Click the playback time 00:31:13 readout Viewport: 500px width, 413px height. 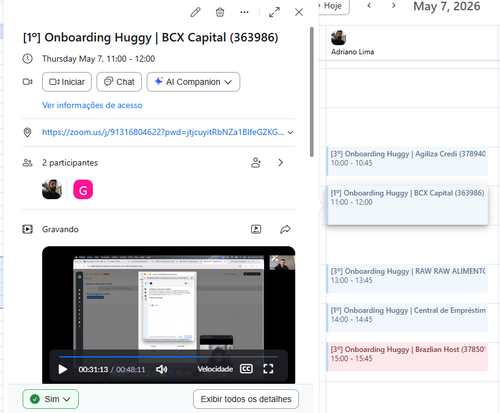point(93,369)
